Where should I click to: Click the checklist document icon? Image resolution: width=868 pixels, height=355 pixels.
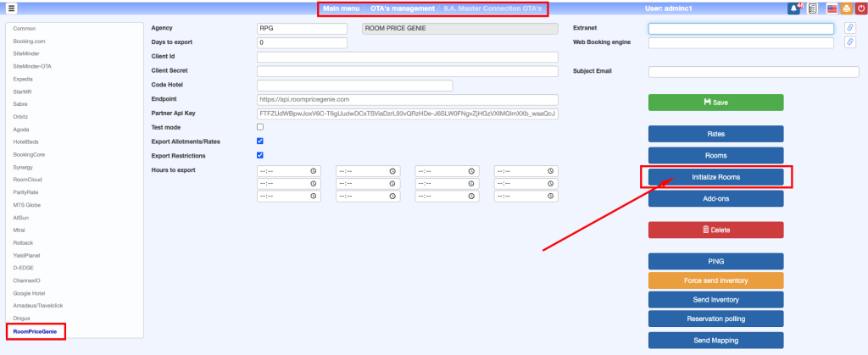point(812,8)
